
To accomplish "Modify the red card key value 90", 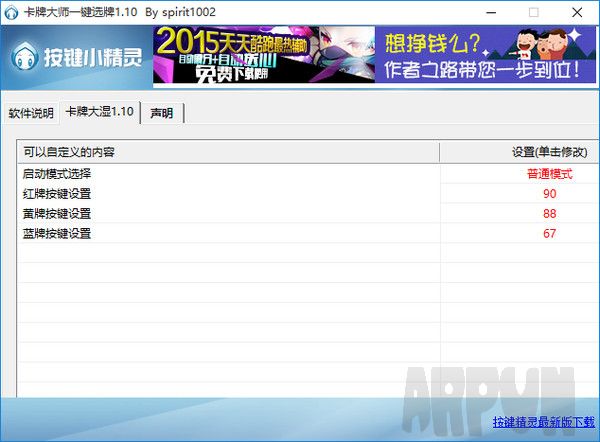I will pyautogui.click(x=549, y=194).
